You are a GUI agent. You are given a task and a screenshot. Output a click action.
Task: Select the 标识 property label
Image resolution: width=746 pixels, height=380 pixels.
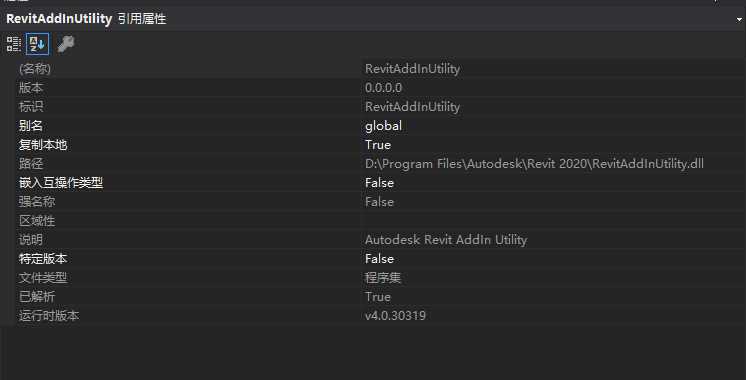pos(31,107)
